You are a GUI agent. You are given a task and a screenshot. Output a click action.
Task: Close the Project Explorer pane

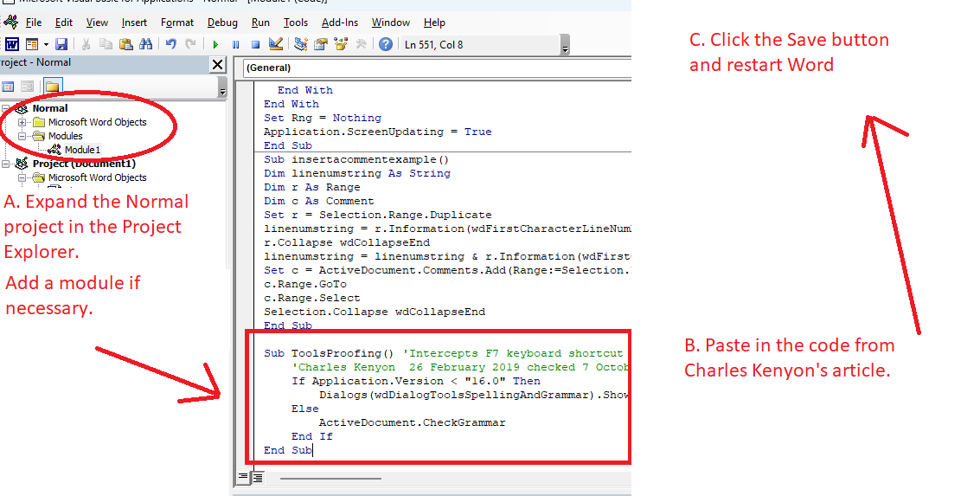[x=217, y=64]
